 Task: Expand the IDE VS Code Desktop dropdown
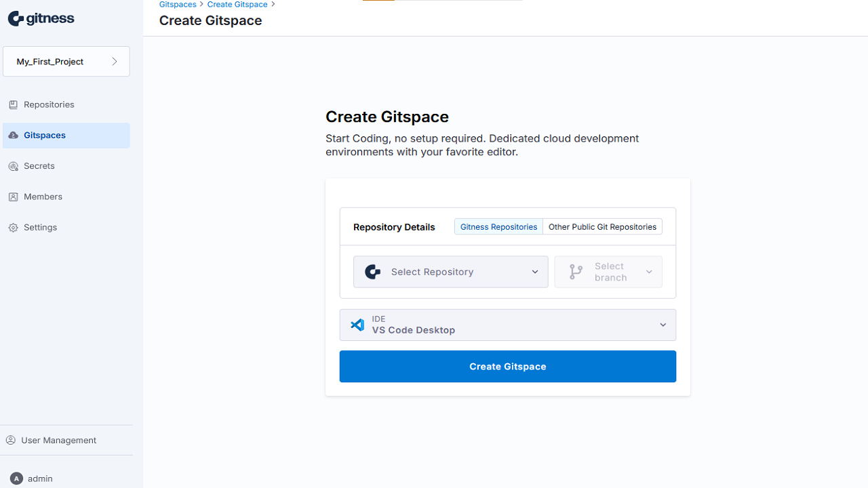(507, 325)
